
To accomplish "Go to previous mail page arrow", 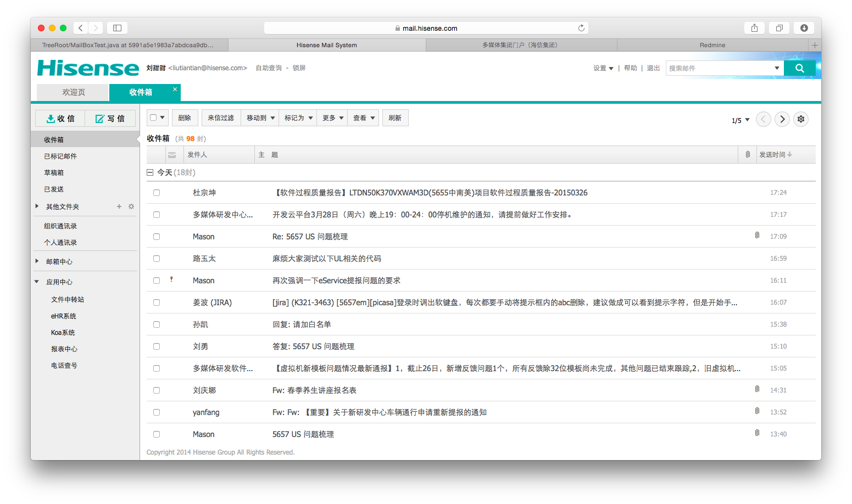I will (764, 119).
